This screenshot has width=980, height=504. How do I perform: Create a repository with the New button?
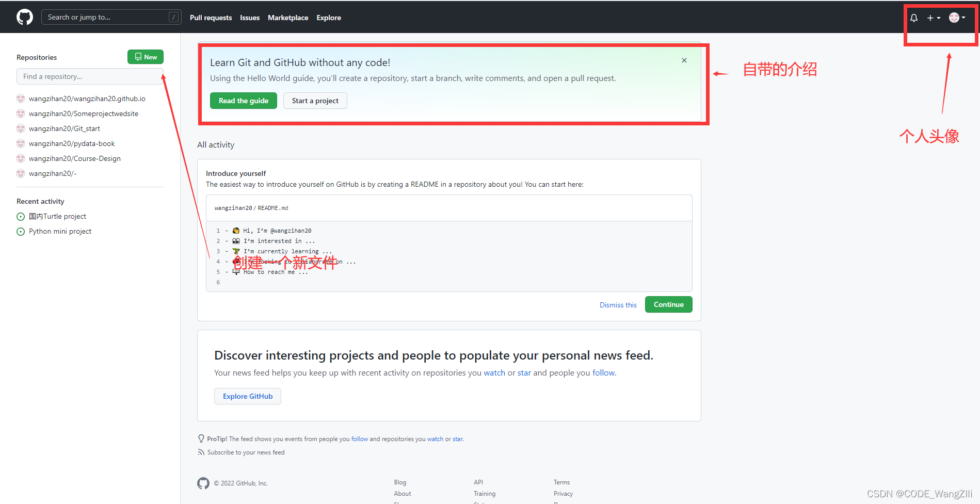point(146,57)
